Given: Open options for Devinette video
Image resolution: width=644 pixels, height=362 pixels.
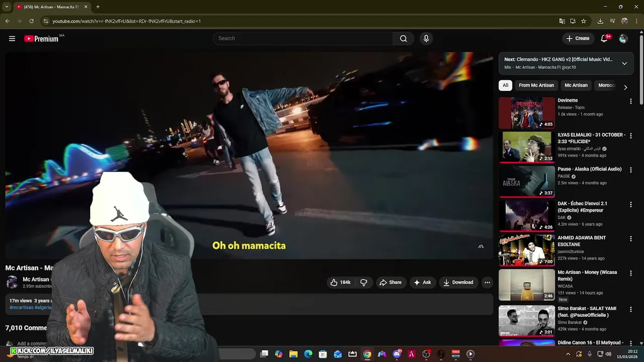Looking at the screenshot, I should [630, 101].
